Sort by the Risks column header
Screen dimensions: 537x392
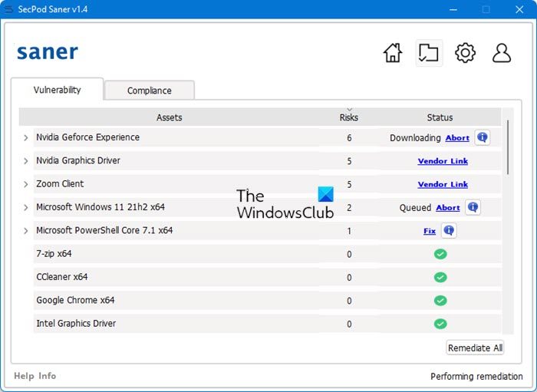pos(349,117)
